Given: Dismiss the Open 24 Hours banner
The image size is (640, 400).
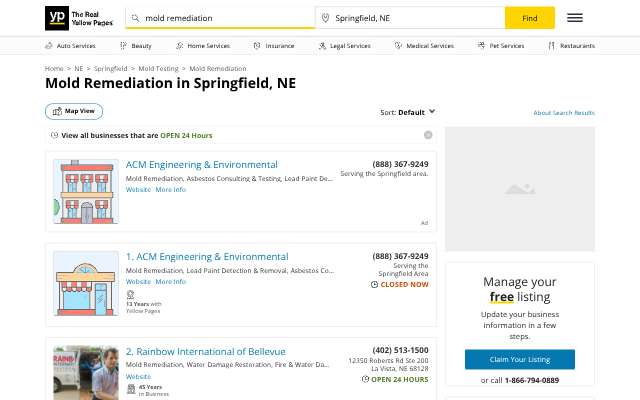Looking at the screenshot, I should point(428,135).
